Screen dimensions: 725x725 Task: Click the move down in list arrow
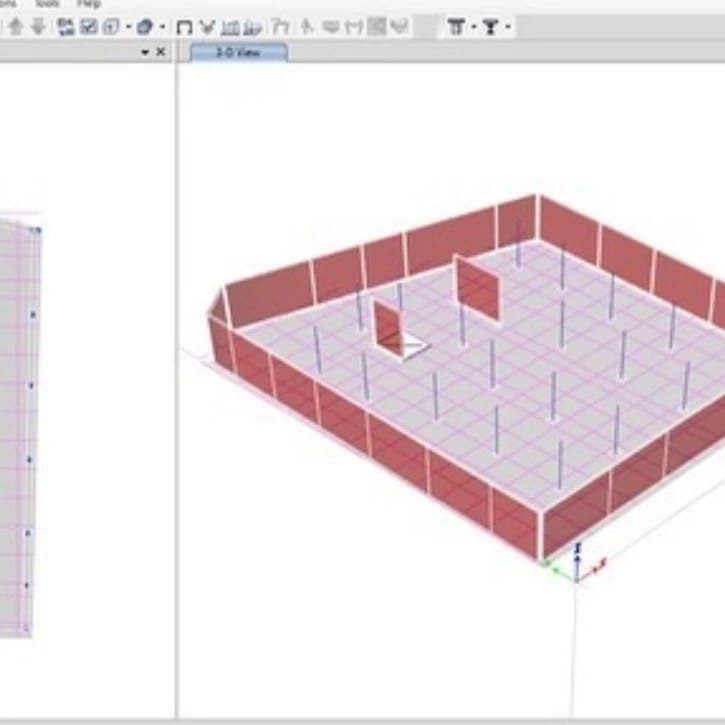37,27
